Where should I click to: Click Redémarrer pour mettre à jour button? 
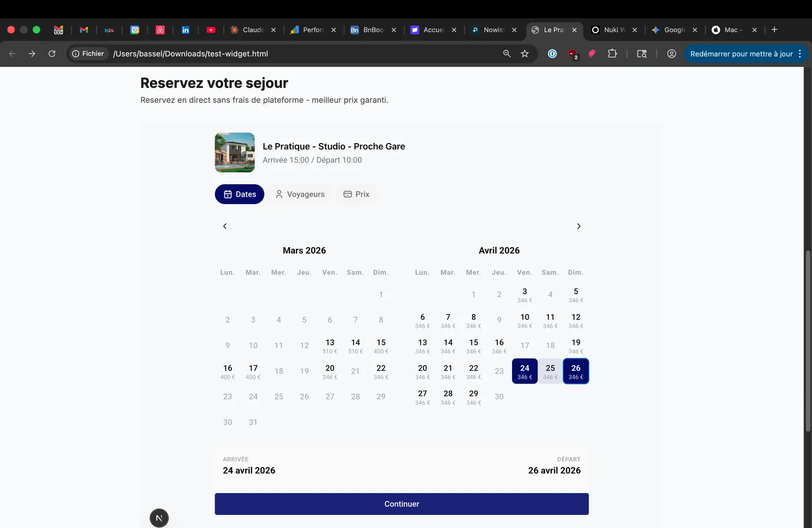pyautogui.click(x=741, y=54)
